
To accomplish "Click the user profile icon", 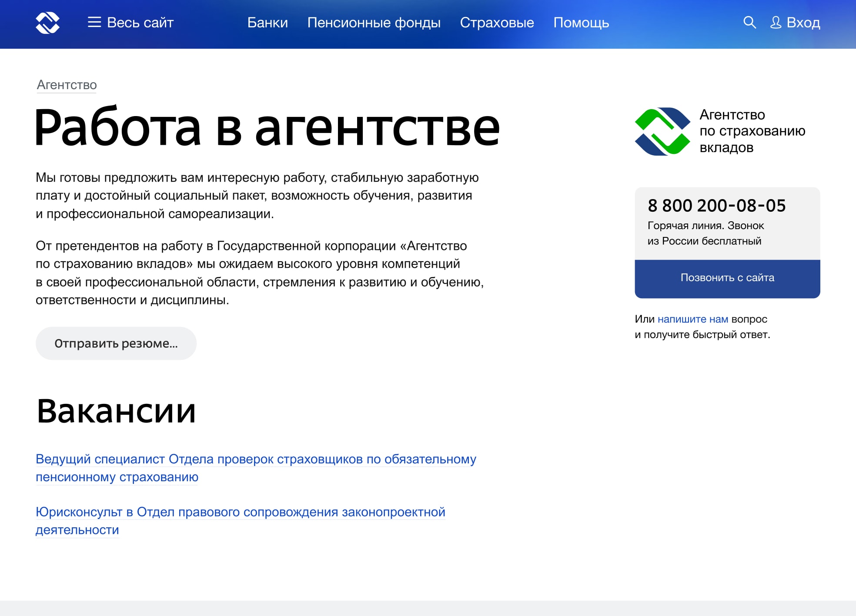I will click(776, 22).
